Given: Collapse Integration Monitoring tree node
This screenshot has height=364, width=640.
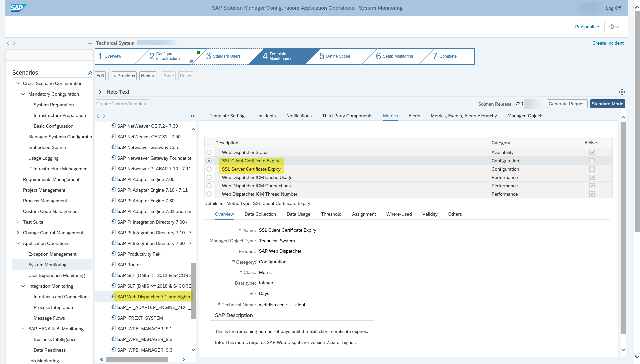Looking at the screenshot, I should (x=23, y=286).
